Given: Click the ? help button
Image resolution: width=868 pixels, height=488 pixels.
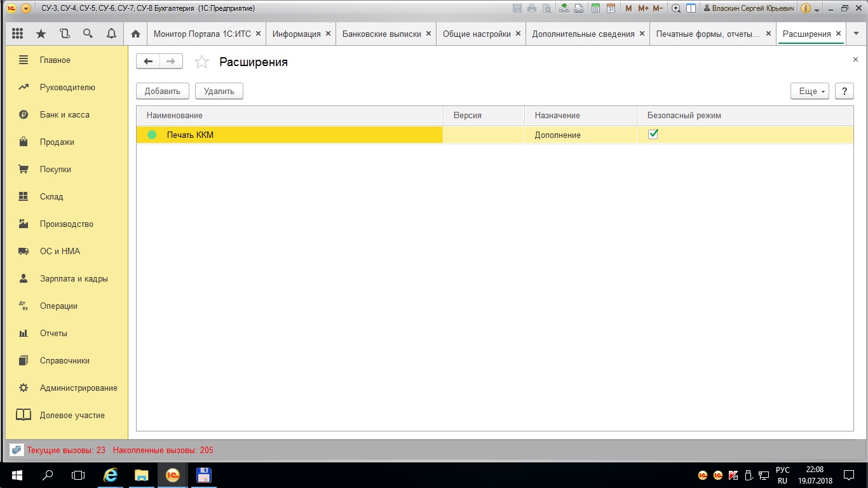Looking at the screenshot, I should 844,91.
